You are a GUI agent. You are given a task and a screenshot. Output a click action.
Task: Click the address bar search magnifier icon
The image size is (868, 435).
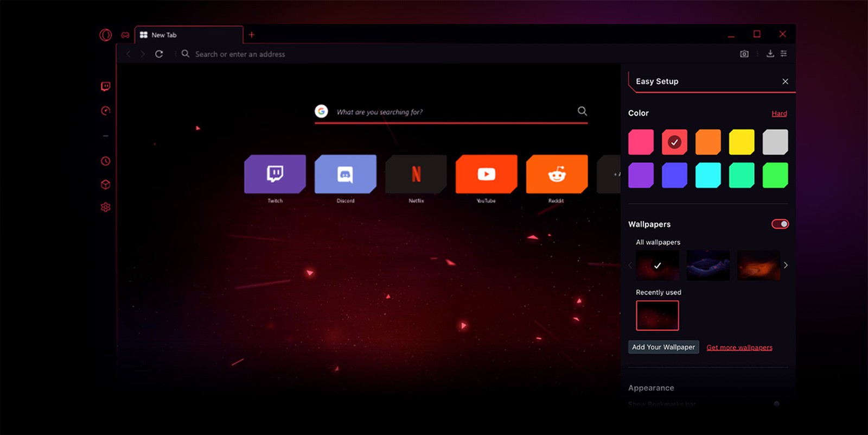coord(186,54)
